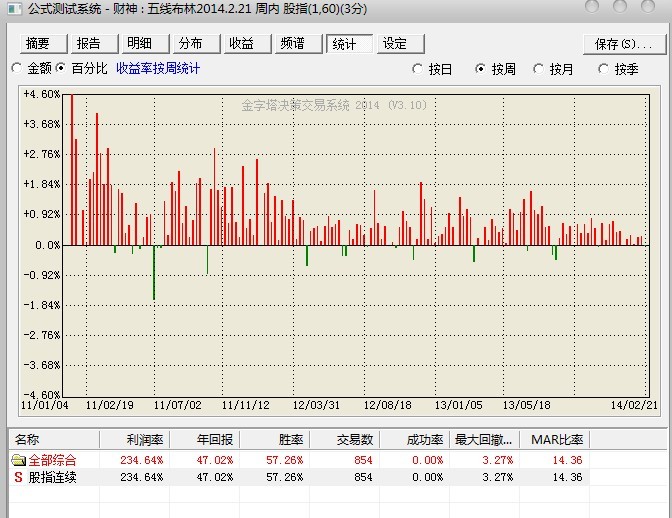The image size is (672, 518).
Task: Switch to the 频谱 tab
Action: point(298,43)
